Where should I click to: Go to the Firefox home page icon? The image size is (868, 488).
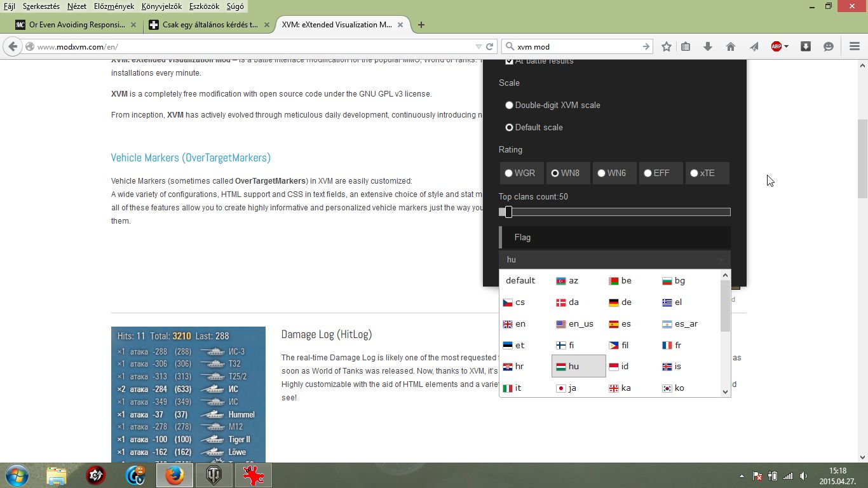click(x=731, y=46)
